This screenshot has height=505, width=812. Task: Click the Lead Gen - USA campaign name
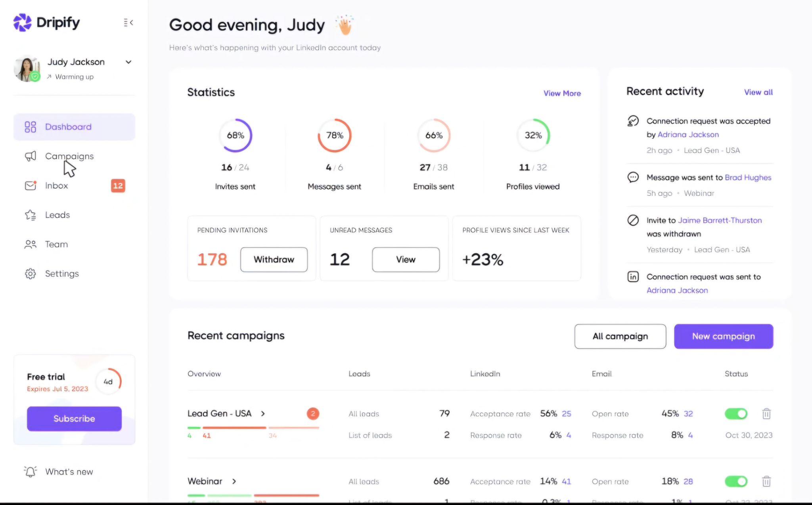coord(219,413)
